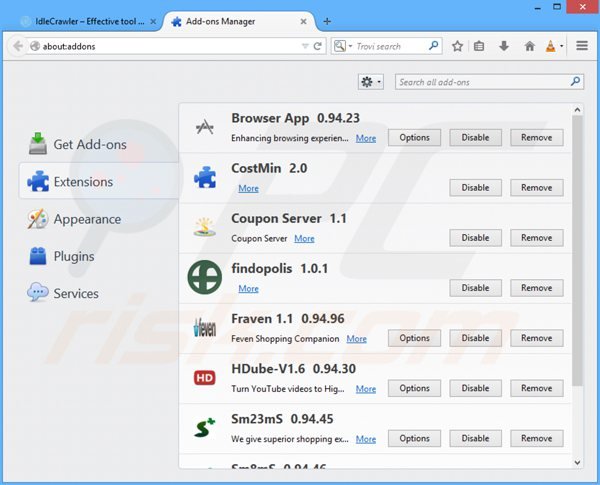The height and width of the screenshot is (485, 600).
Task: Open the downloads arrow icon
Action: click(504, 46)
